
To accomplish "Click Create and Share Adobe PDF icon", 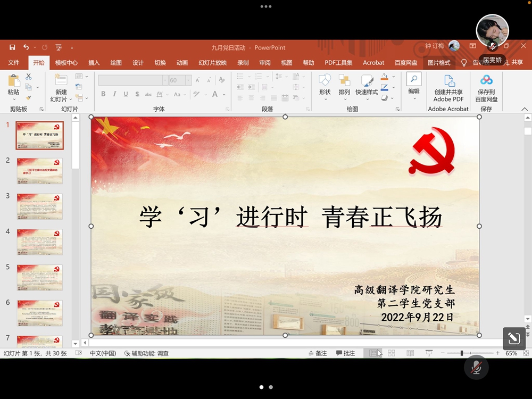I will click(x=448, y=81).
